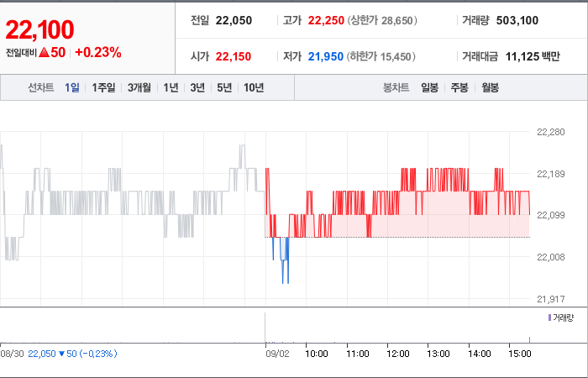The image size is (588, 378).
Task: Click the 12:00 time axis label
Action: tap(398, 354)
